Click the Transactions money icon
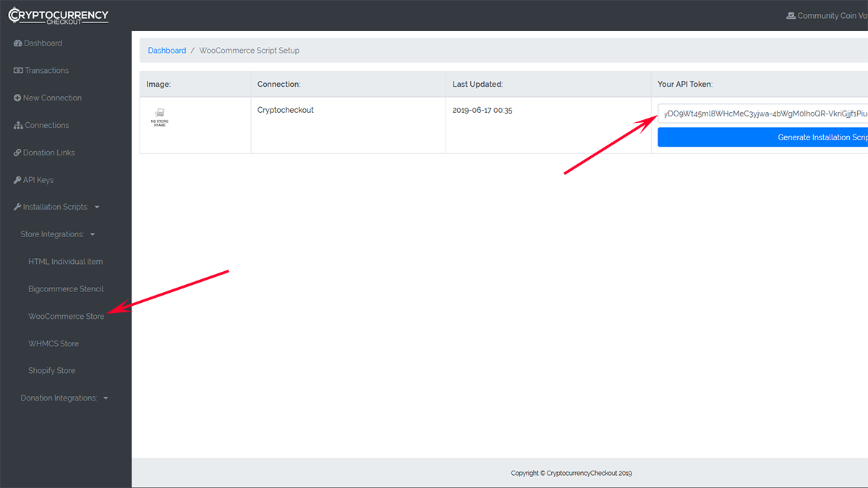 [18, 71]
